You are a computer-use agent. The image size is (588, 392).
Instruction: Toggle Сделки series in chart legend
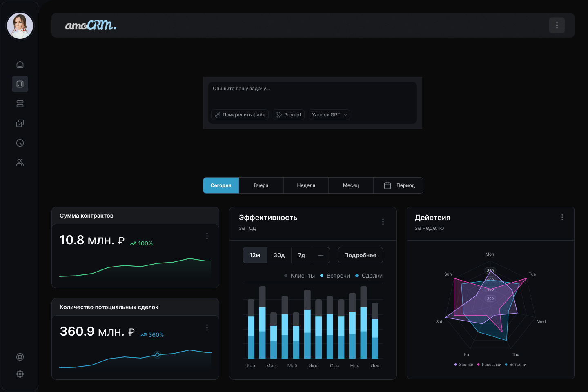click(x=369, y=276)
